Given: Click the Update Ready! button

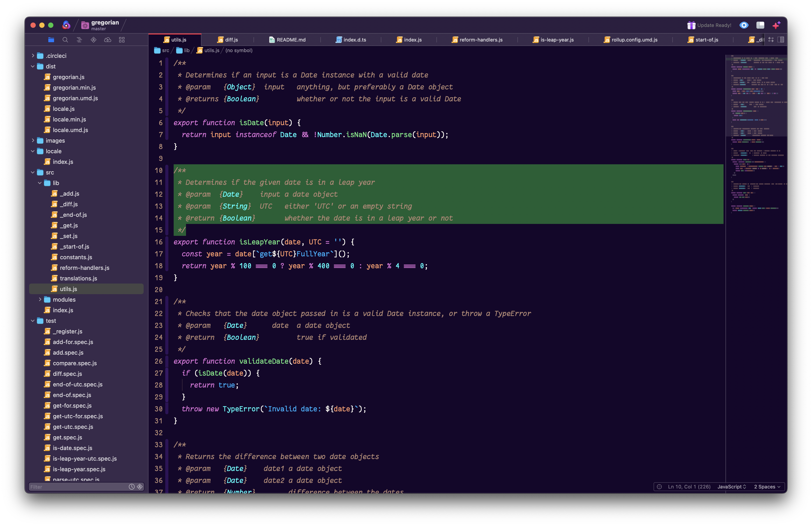Looking at the screenshot, I should [709, 25].
